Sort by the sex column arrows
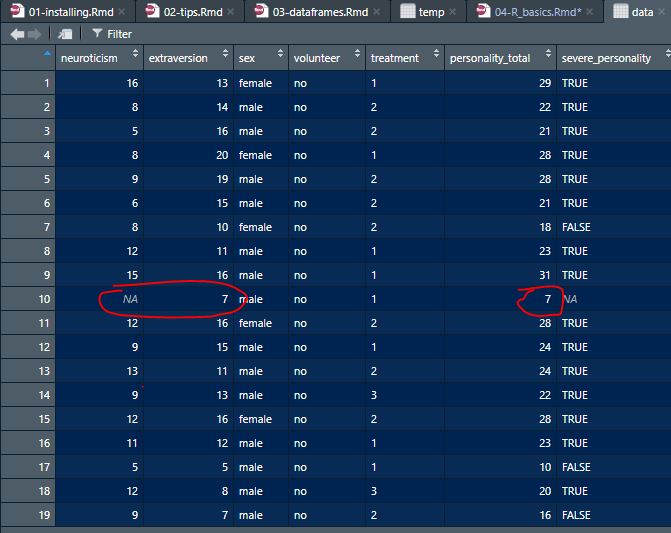The height and width of the screenshot is (533, 671). pos(280,54)
